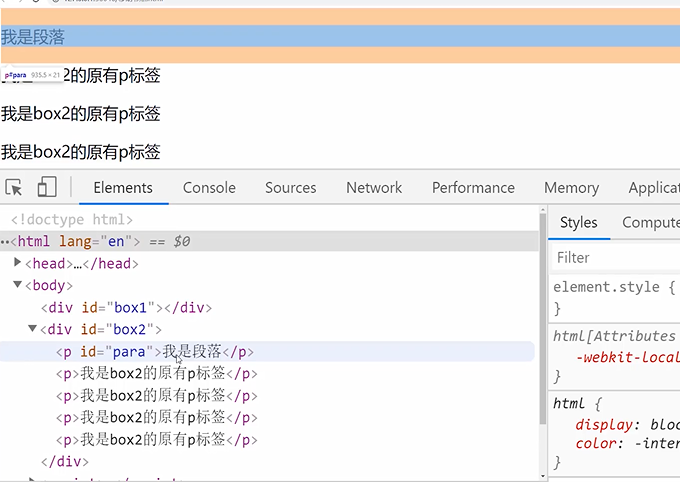Expand the head node

18,263
